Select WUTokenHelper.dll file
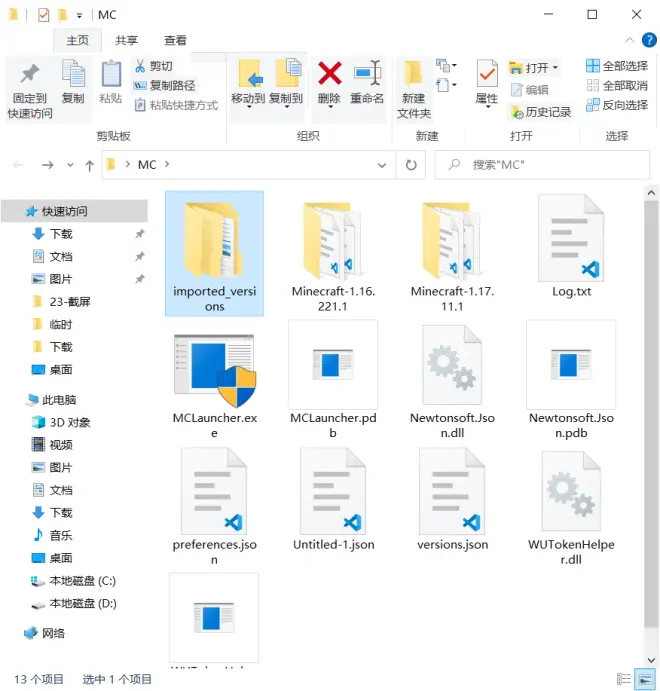 [571, 507]
